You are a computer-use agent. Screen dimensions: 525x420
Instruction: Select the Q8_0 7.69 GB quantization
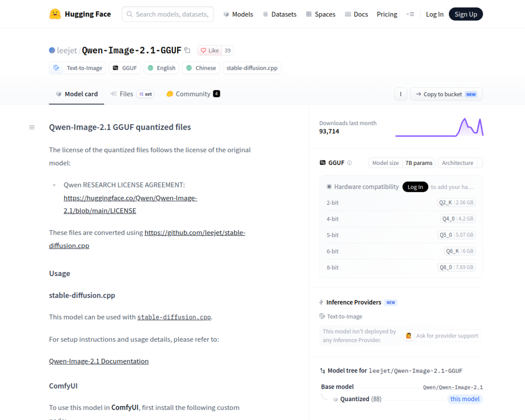(x=457, y=267)
